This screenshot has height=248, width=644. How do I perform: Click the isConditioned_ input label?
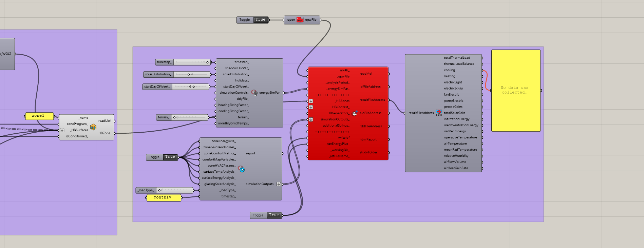click(x=77, y=136)
